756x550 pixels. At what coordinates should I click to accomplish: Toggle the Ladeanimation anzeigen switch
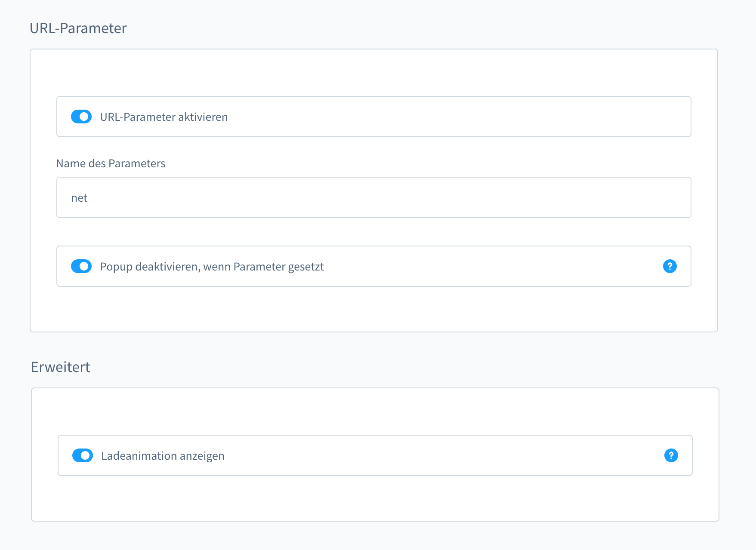click(83, 455)
